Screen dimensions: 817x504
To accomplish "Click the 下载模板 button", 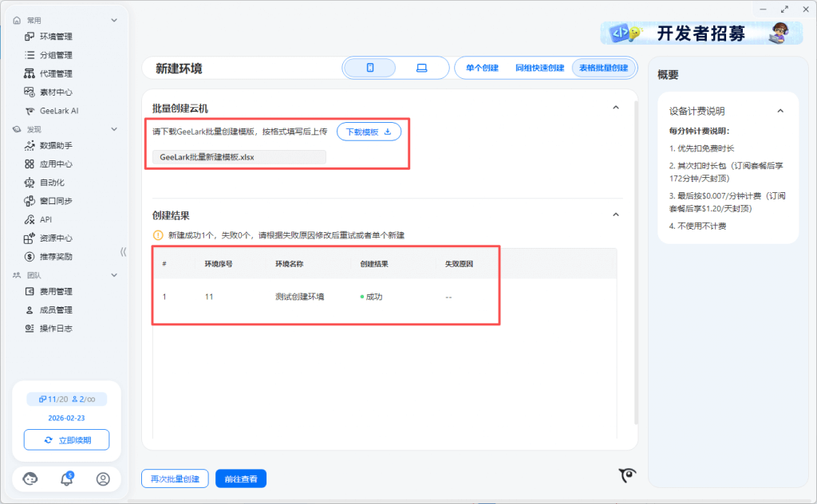I will pos(368,132).
